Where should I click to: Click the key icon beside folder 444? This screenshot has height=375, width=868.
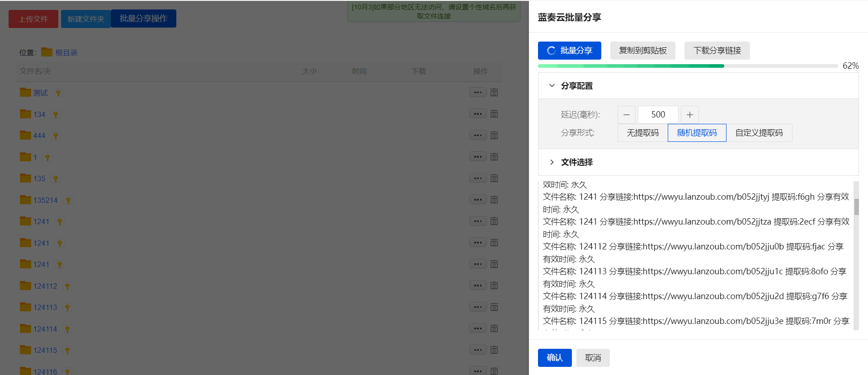click(x=56, y=136)
